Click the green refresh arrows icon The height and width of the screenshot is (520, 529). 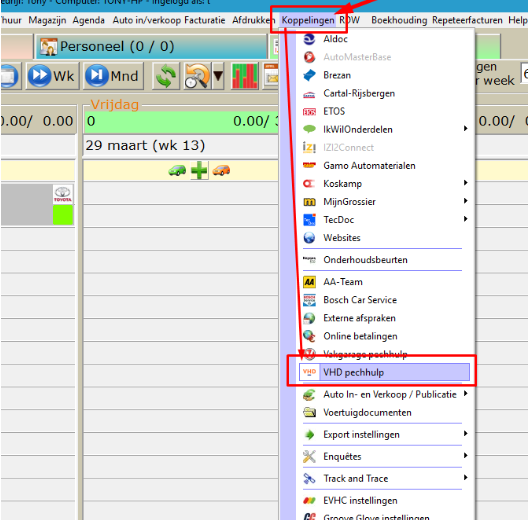[x=165, y=76]
